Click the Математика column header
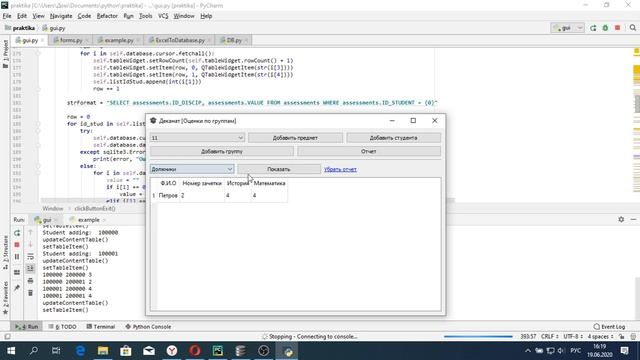Image resolution: width=640 pixels, height=360 pixels. 269,183
